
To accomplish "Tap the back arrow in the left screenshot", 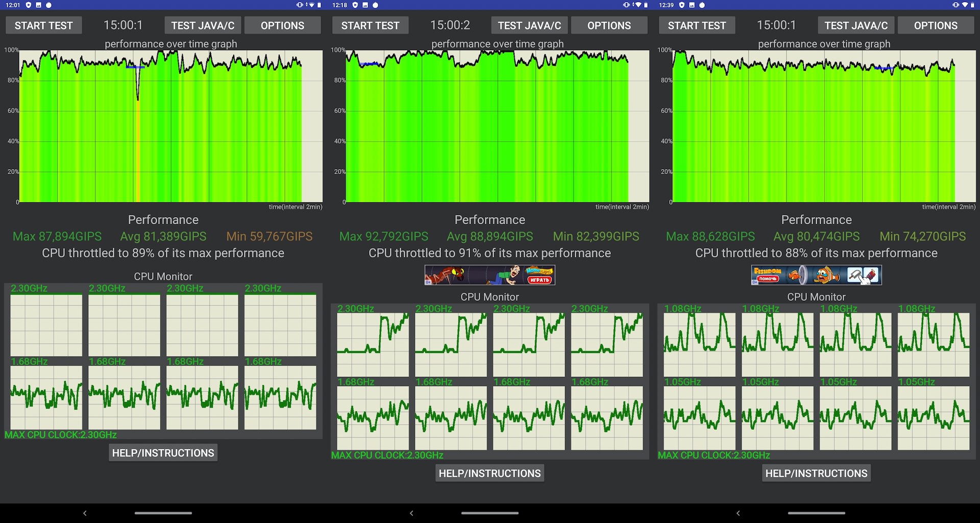I will 85,513.
